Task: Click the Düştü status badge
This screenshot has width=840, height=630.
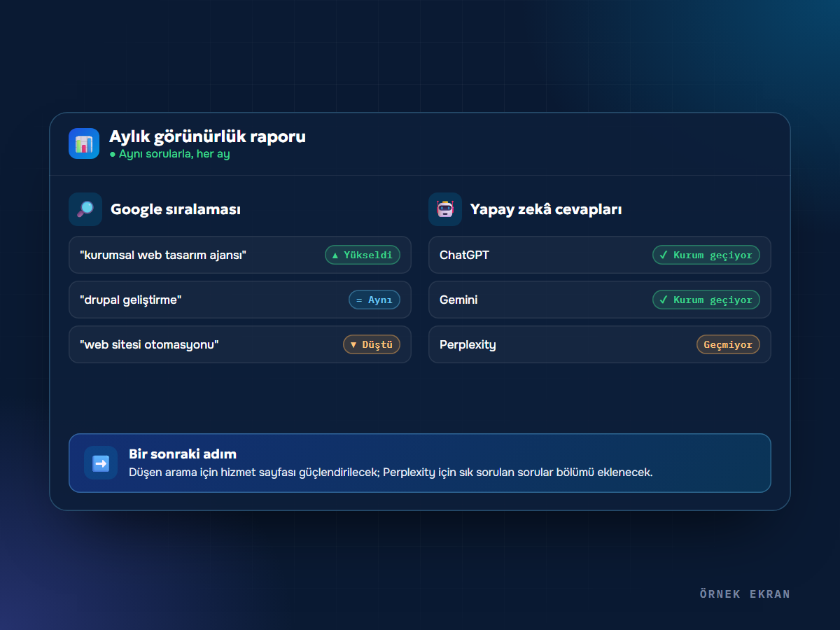Action: click(372, 344)
